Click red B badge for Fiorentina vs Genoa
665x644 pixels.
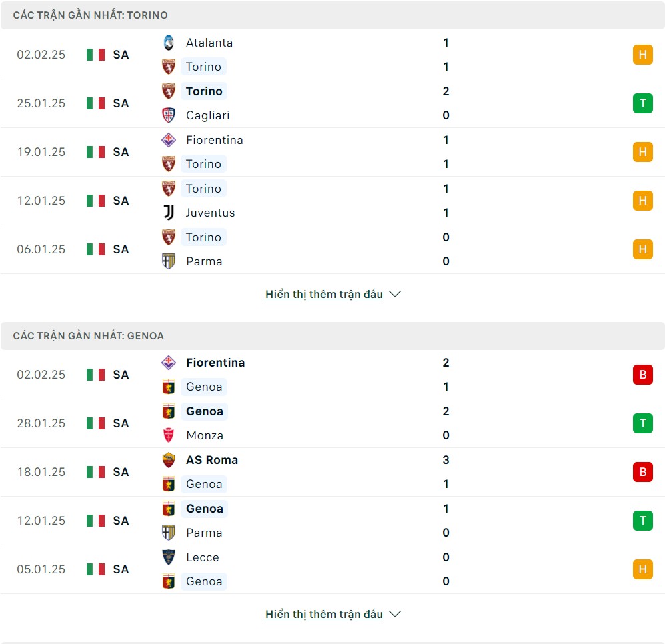click(642, 375)
